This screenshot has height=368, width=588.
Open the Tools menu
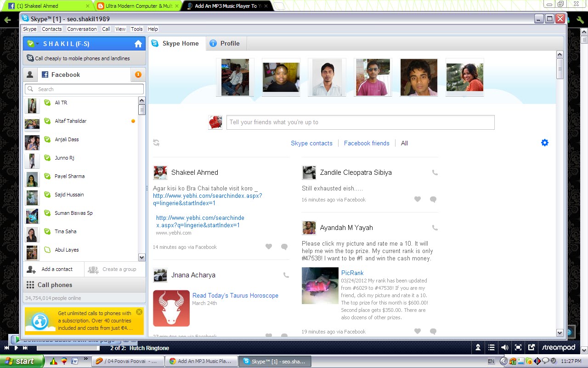tap(136, 29)
